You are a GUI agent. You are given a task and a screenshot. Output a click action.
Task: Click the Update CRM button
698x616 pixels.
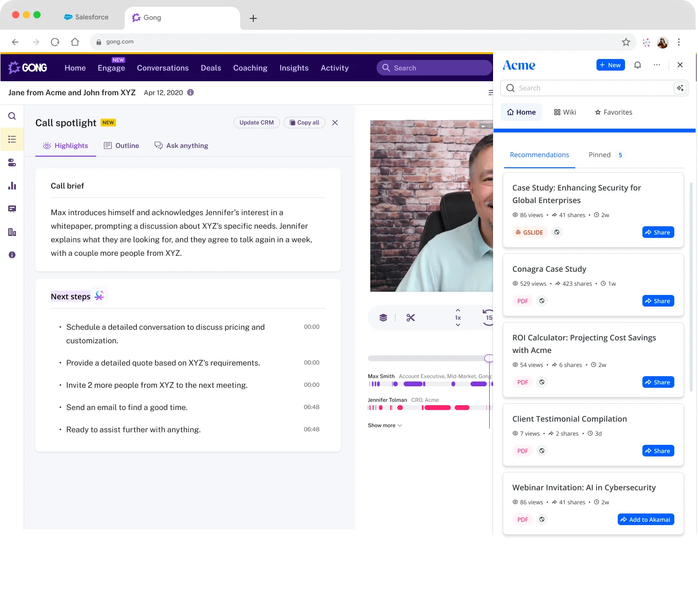coord(257,123)
